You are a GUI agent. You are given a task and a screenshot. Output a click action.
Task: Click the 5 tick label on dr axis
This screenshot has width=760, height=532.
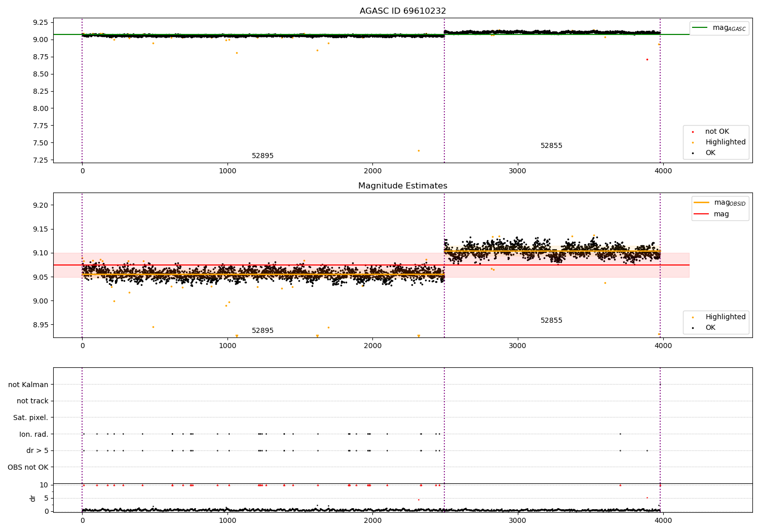pos(47,498)
